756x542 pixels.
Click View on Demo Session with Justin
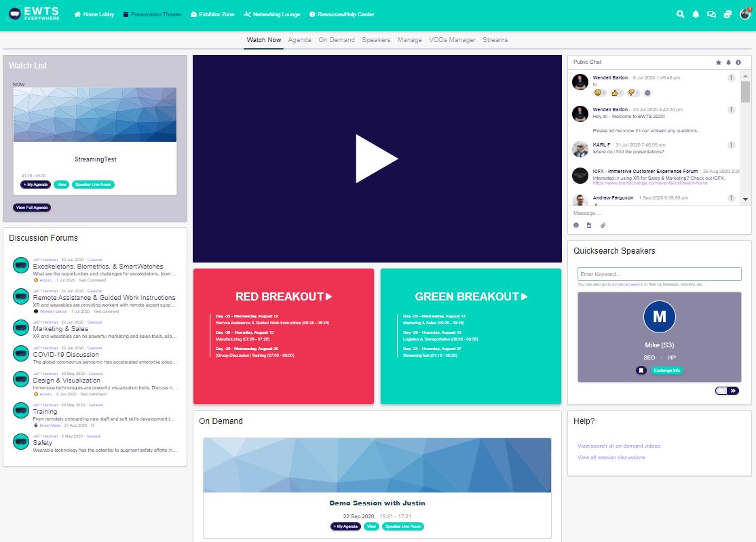tap(371, 526)
